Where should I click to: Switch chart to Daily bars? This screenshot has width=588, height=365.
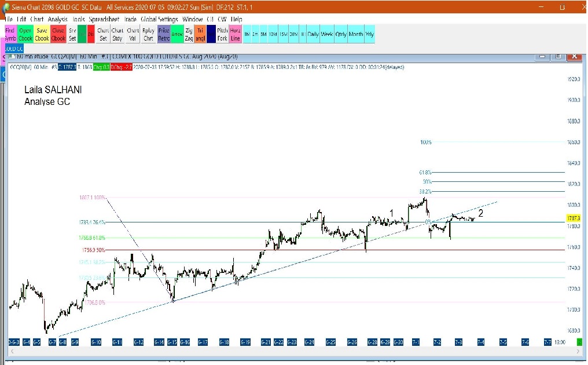313,34
